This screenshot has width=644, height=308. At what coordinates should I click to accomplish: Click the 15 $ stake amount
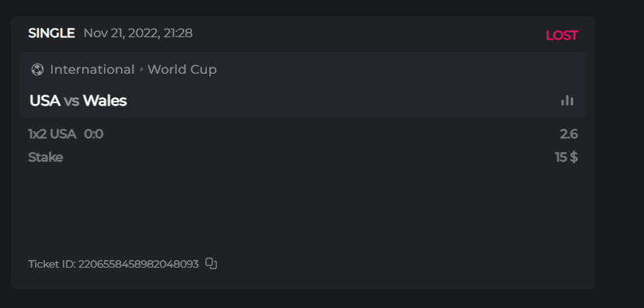coord(567,157)
